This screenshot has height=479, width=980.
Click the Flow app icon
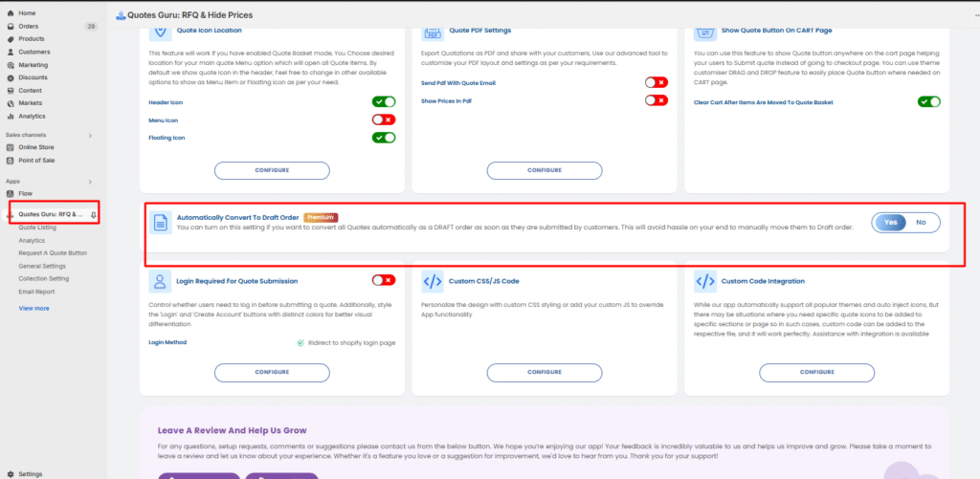11,193
